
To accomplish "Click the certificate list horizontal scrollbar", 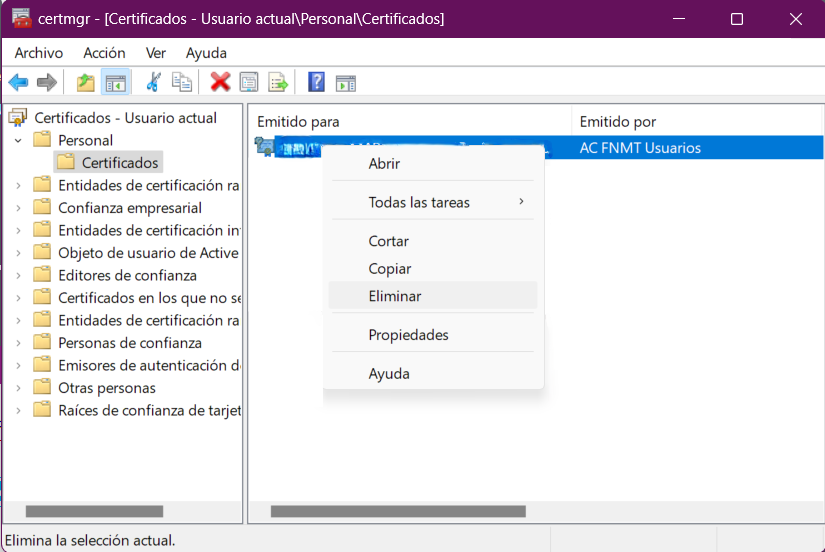I will click(x=398, y=511).
